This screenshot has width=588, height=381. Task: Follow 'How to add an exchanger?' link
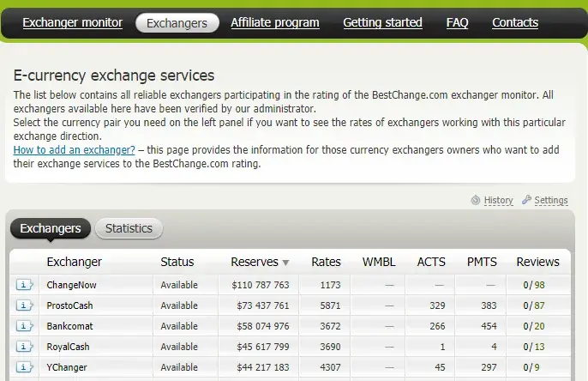pos(75,150)
